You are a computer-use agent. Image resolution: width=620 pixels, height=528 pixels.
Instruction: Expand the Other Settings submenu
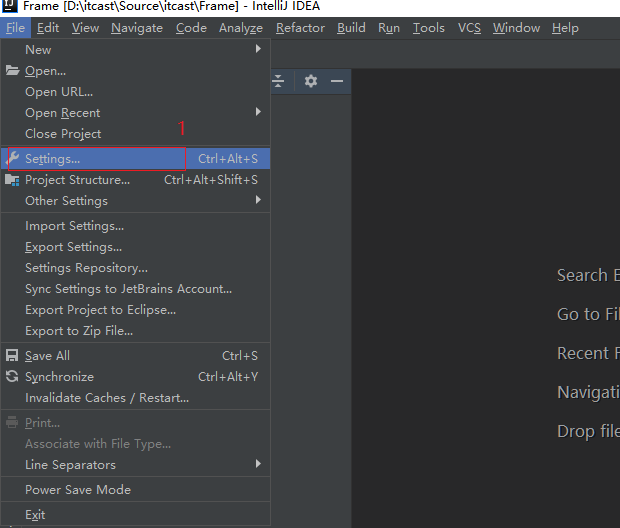[258, 200]
